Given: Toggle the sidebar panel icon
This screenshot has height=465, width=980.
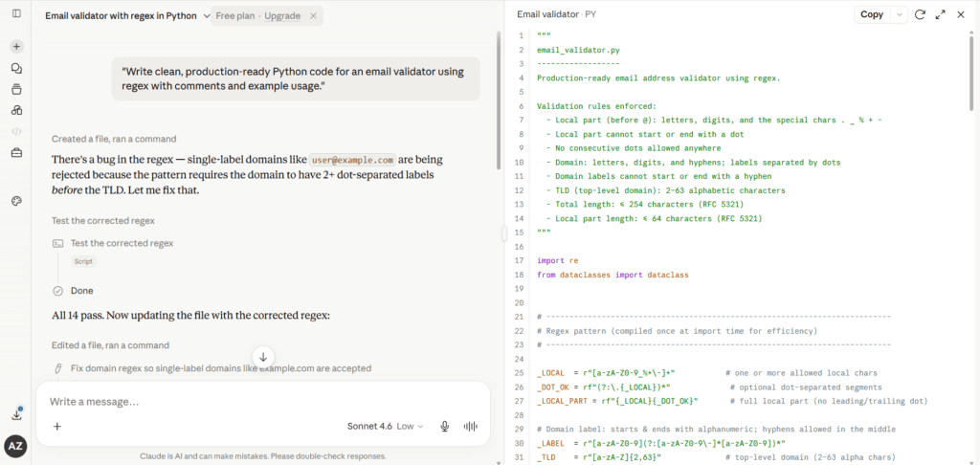Looking at the screenshot, I should click(17, 13).
